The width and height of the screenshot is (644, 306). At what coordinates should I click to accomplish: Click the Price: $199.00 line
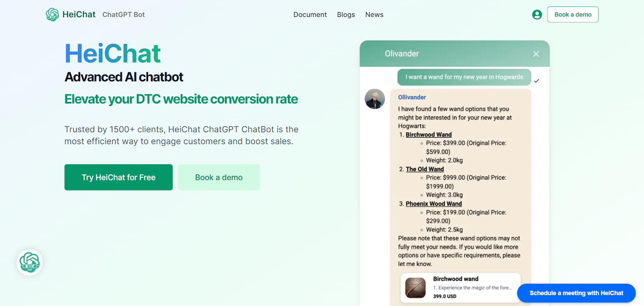(x=466, y=216)
